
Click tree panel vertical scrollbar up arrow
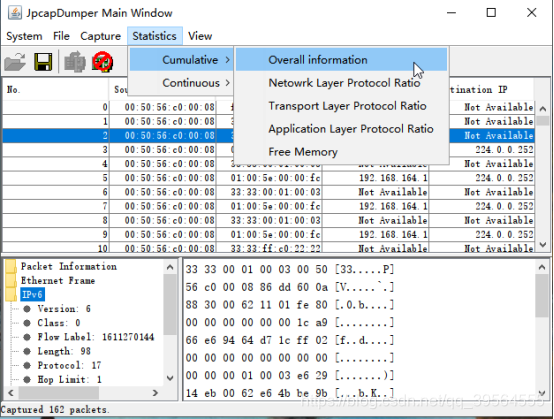(x=170, y=267)
